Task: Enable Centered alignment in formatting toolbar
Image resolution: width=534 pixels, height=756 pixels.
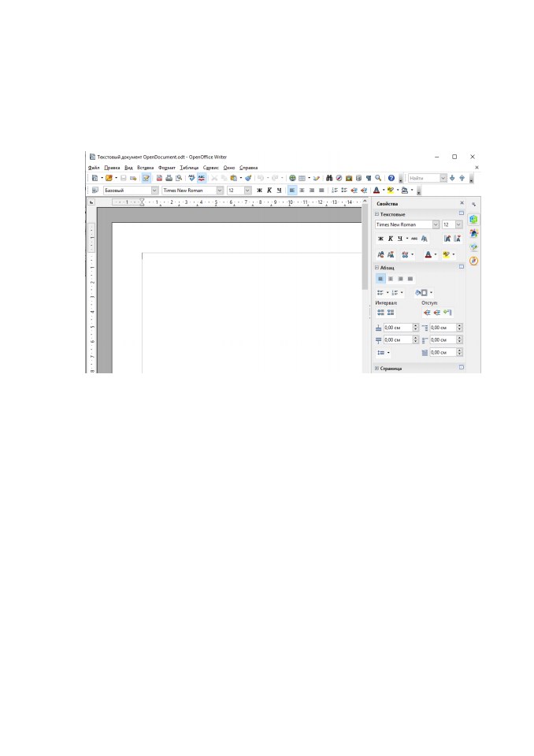Action: (302, 191)
